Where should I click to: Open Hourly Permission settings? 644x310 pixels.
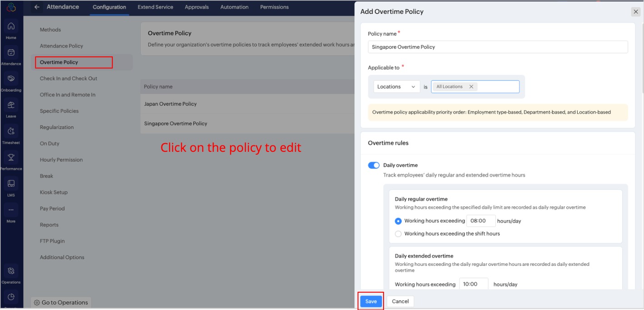61,160
